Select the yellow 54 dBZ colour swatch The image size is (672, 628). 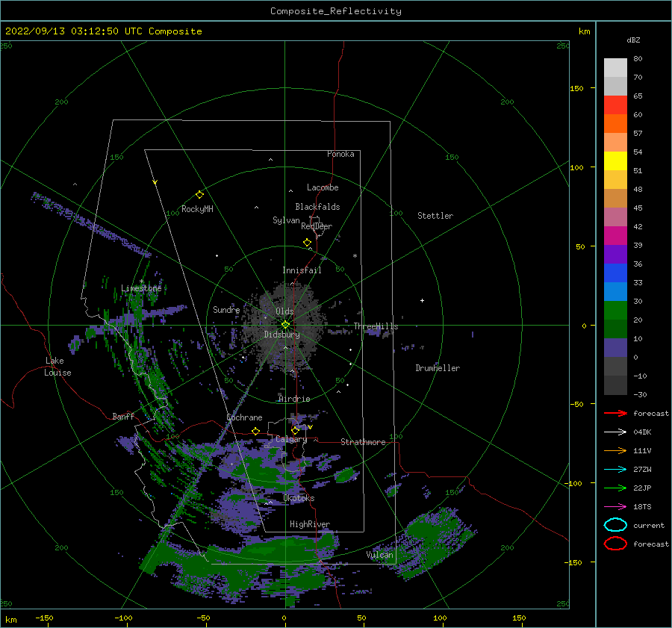pyautogui.click(x=615, y=161)
